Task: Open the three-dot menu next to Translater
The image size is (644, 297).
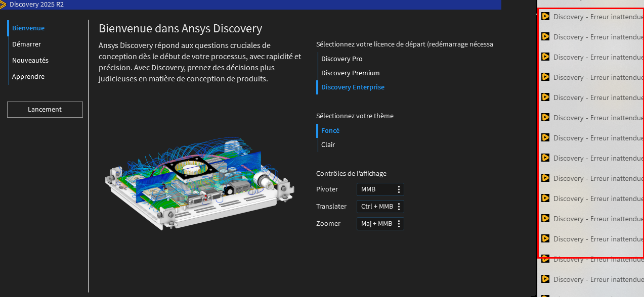Action: (x=399, y=207)
